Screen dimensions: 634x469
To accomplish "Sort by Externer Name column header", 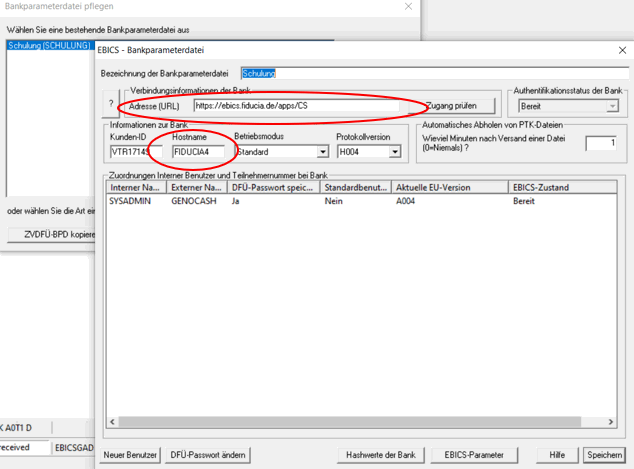I will 197,188.
